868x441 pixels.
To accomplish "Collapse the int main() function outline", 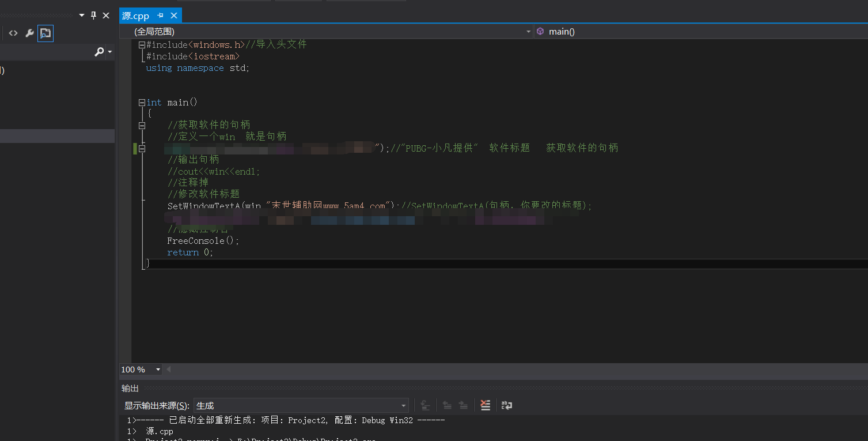I will pyautogui.click(x=142, y=103).
